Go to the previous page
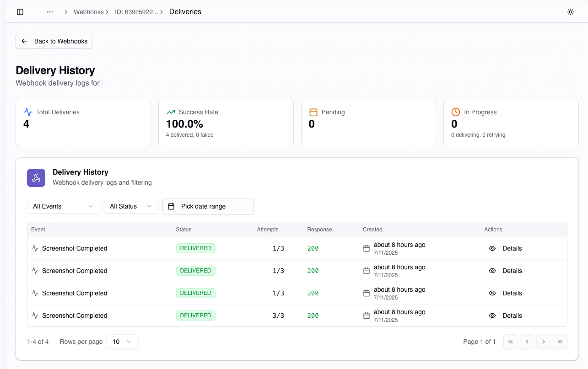The image size is (588, 369). [527, 342]
